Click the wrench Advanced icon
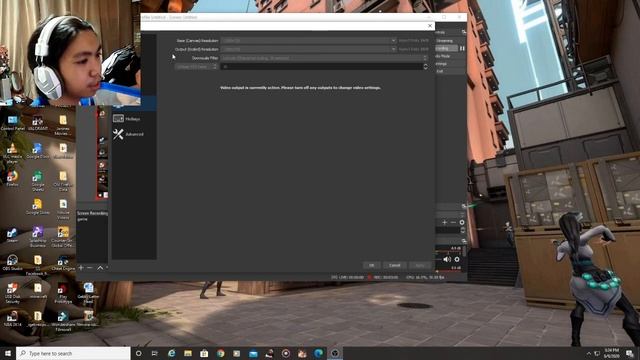The width and height of the screenshot is (640, 360). [x=118, y=134]
